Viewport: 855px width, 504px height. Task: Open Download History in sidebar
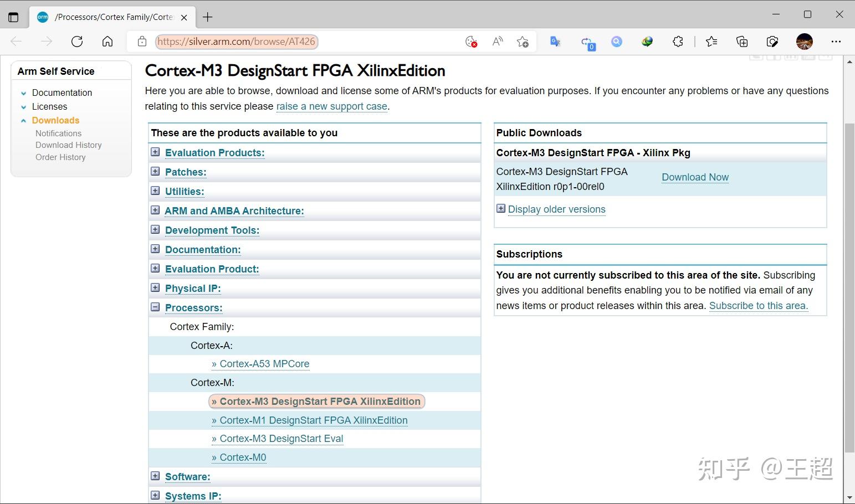tap(68, 145)
